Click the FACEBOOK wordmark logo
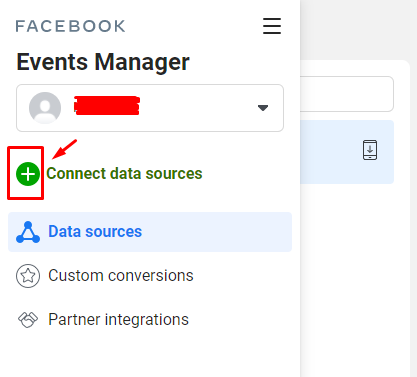The height and width of the screenshot is (377, 417). [70, 26]
